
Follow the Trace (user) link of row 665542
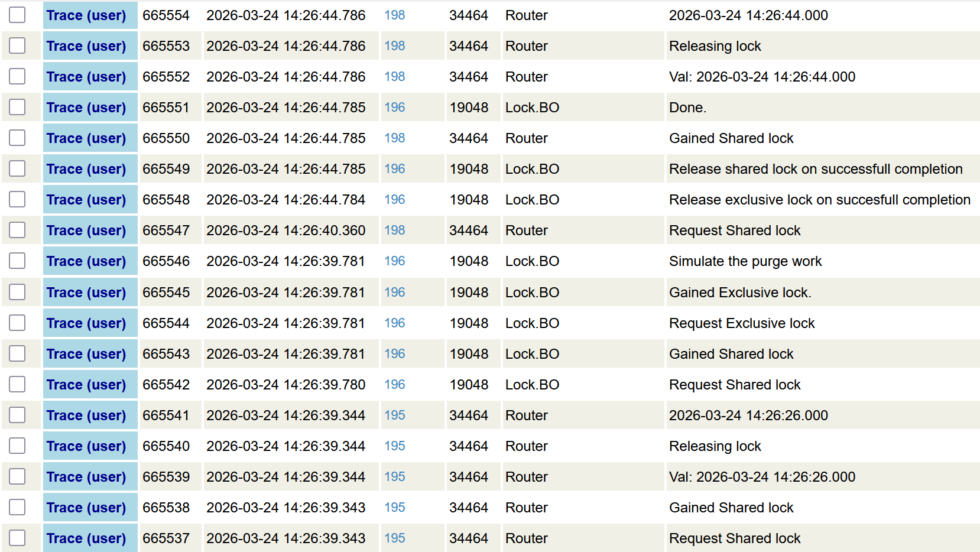click(86, 385)
